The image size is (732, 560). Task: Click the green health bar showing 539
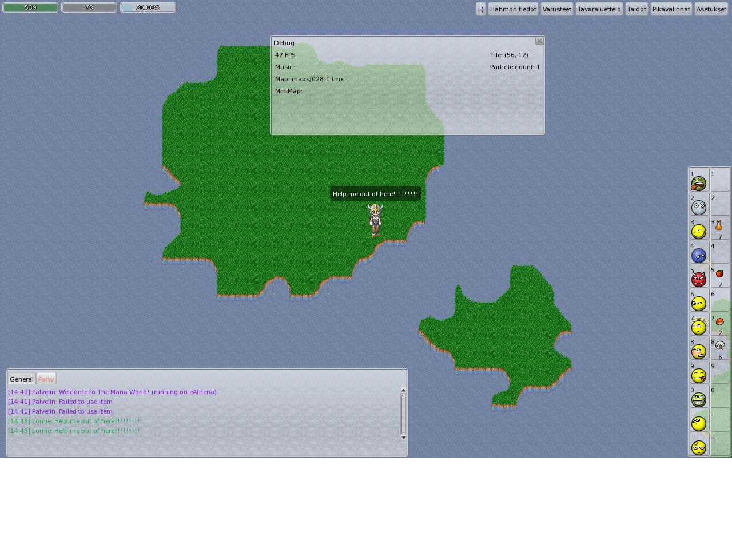pyautogui.click(x=30, y=7)
